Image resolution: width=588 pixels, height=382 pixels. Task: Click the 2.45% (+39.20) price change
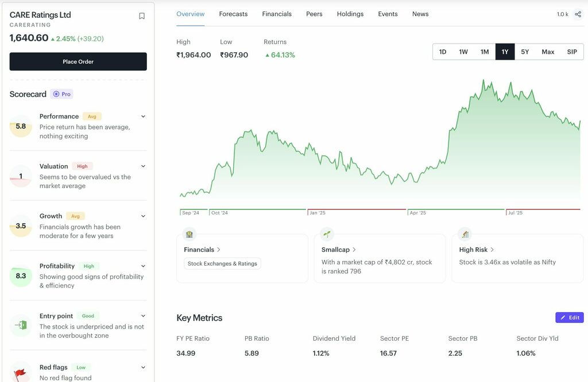[78, 38]
